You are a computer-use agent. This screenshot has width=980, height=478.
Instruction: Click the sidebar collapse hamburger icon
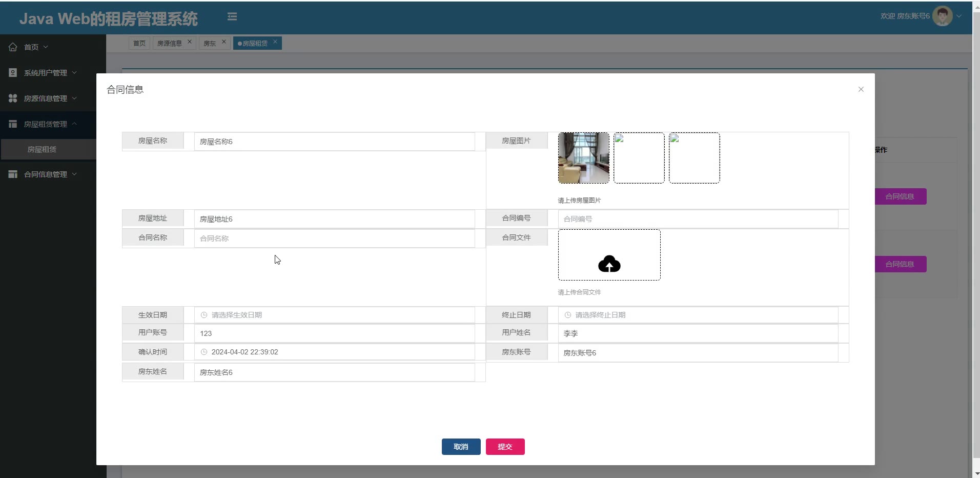pyautogui.click(x=232, y=16)
